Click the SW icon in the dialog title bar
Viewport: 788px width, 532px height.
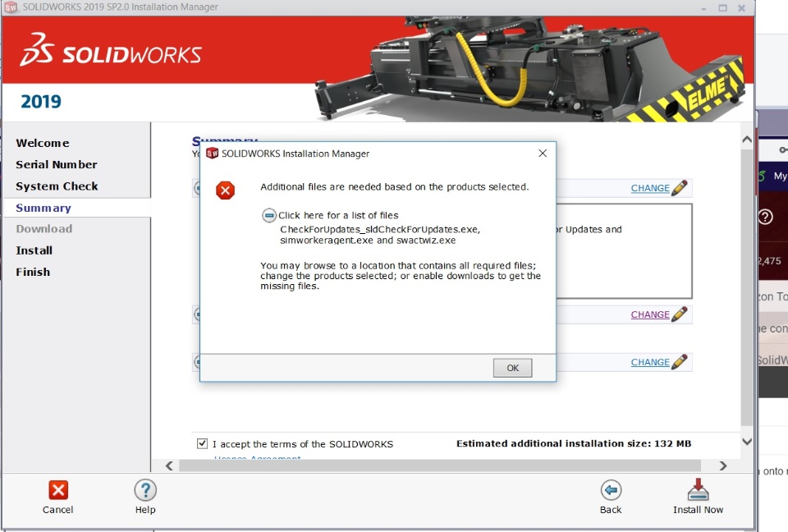tap(212, 154)
